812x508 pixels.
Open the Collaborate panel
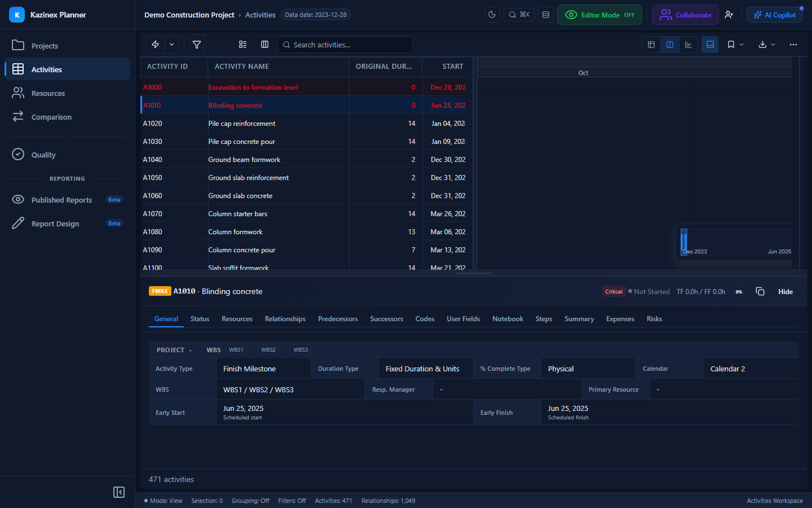[x=685, y=15]
